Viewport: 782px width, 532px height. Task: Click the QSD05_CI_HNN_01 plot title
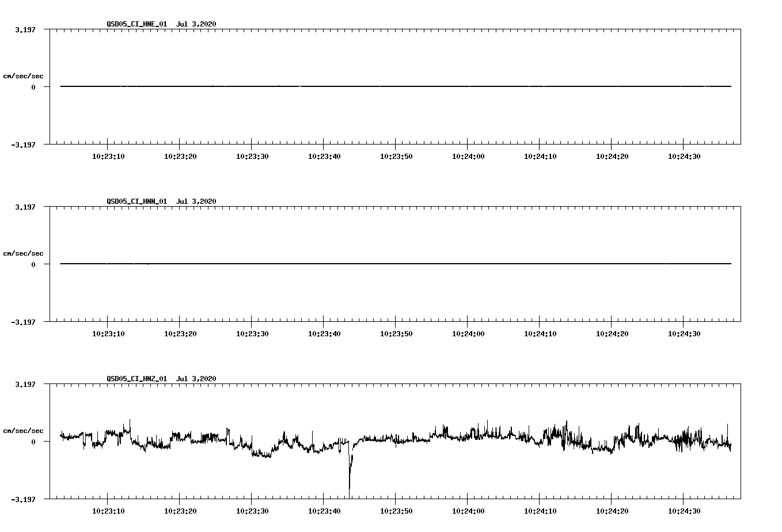[x=161, y=201]
